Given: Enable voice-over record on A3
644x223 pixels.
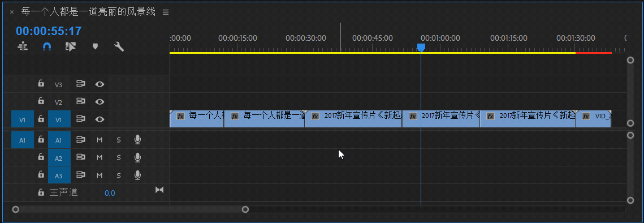Looking at the screenshot, I should [137, 175].
